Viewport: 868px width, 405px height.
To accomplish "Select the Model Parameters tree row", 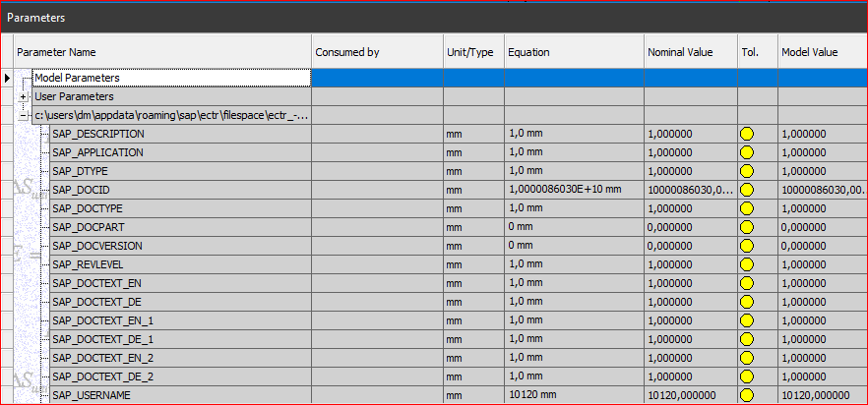I will pyautogui.click(x=77, y=78).
